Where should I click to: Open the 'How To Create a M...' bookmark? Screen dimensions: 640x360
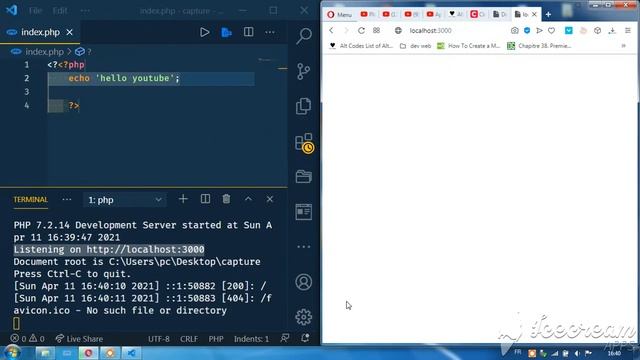coord(469,46)
